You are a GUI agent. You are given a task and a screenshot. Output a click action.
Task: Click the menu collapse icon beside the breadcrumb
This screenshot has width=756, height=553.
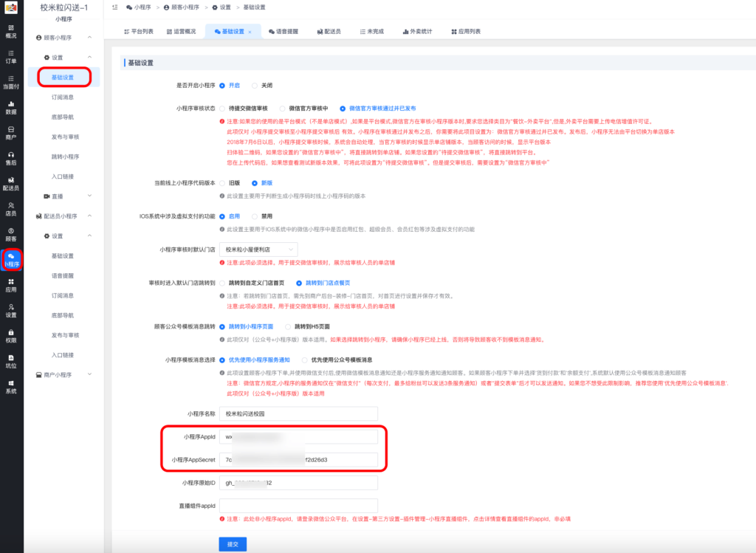[115, 7]
